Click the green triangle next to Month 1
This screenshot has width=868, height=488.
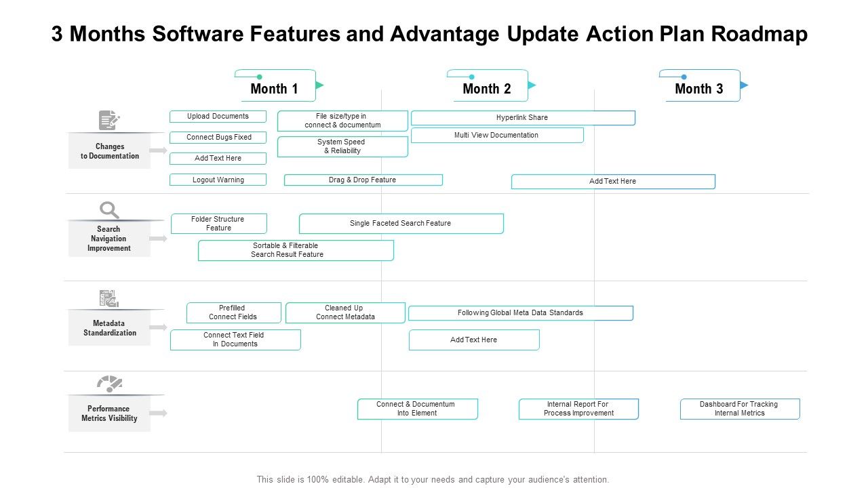pos(320,85)
